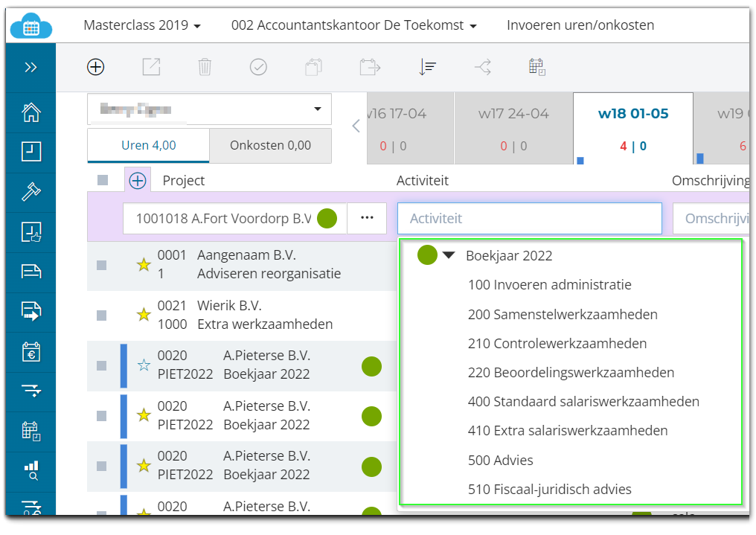
Task: Open the invoice document sidebar icon
Action: click(31, 272)
